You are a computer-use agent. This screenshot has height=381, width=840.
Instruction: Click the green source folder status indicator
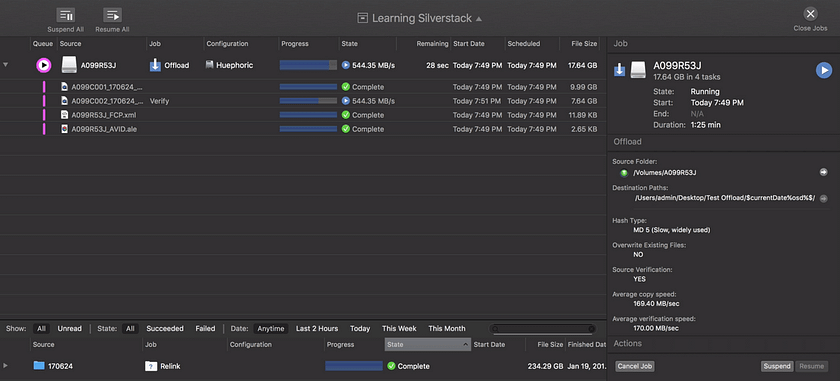click(x=624, y=173)
